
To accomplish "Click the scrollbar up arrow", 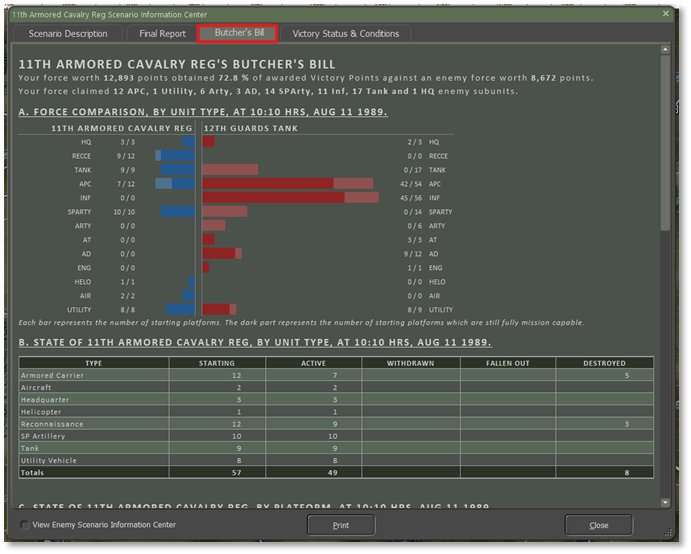I will pyautogui.click(x=666, y=49).
